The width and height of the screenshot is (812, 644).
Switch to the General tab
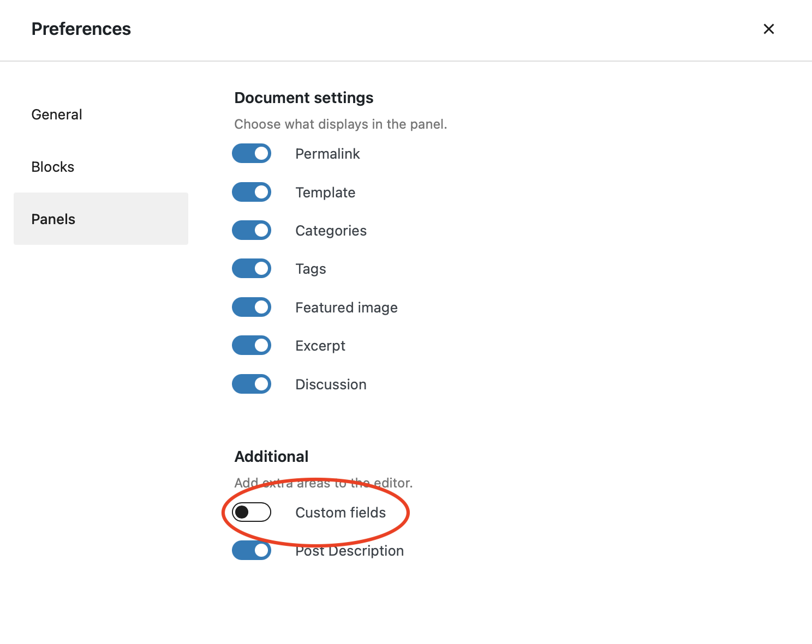point(57,115)
